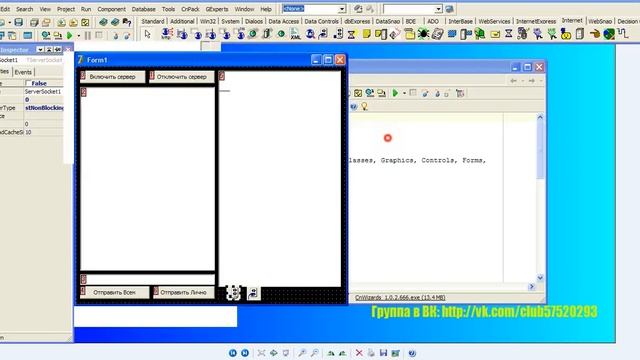Image resolution: width=640 pixels, height=360 pixels.
Task: Click the editor history forward arrow
Action: pos(532,81)
